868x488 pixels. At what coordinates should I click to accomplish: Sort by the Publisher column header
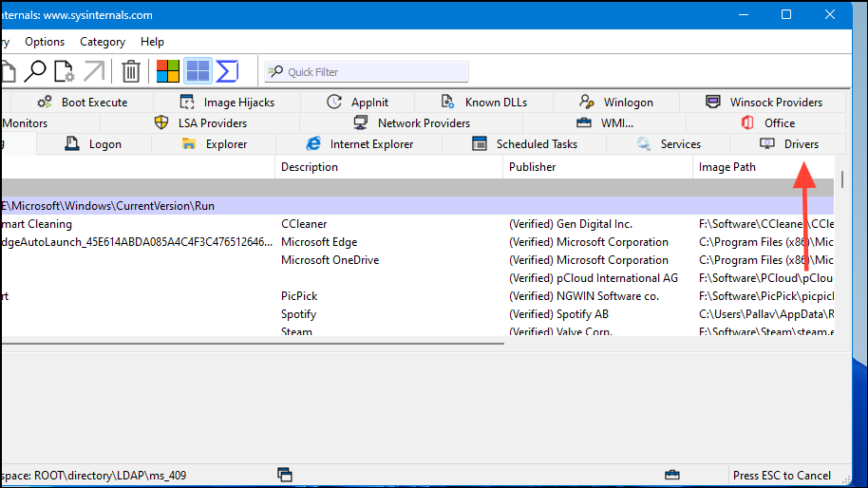[x=598, y=167]
